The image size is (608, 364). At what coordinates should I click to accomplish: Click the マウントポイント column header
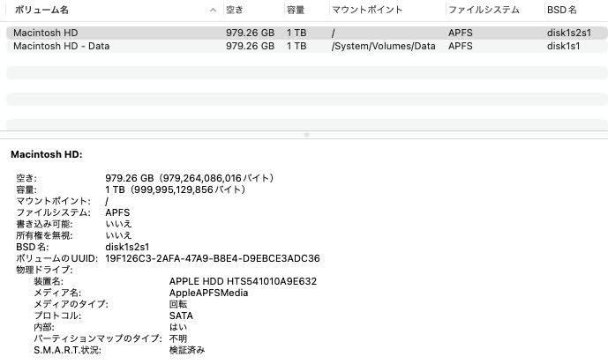coord(367,10)
